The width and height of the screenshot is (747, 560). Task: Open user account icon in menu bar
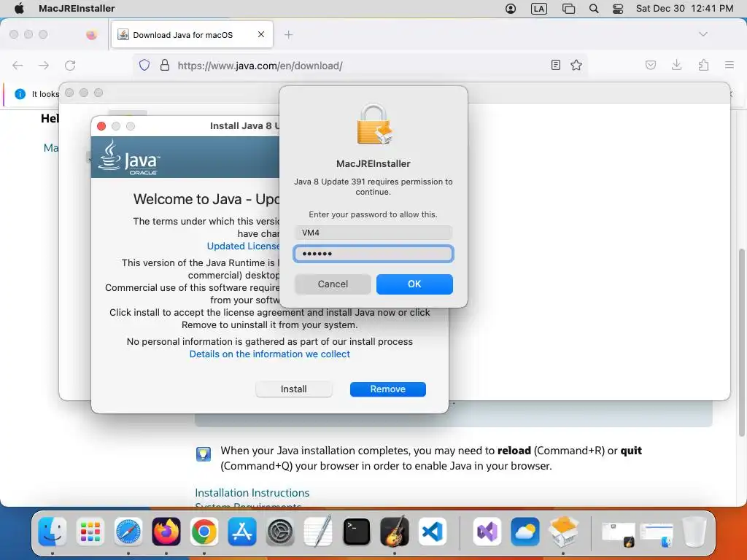pyautogui.click(x=510, y=9)
